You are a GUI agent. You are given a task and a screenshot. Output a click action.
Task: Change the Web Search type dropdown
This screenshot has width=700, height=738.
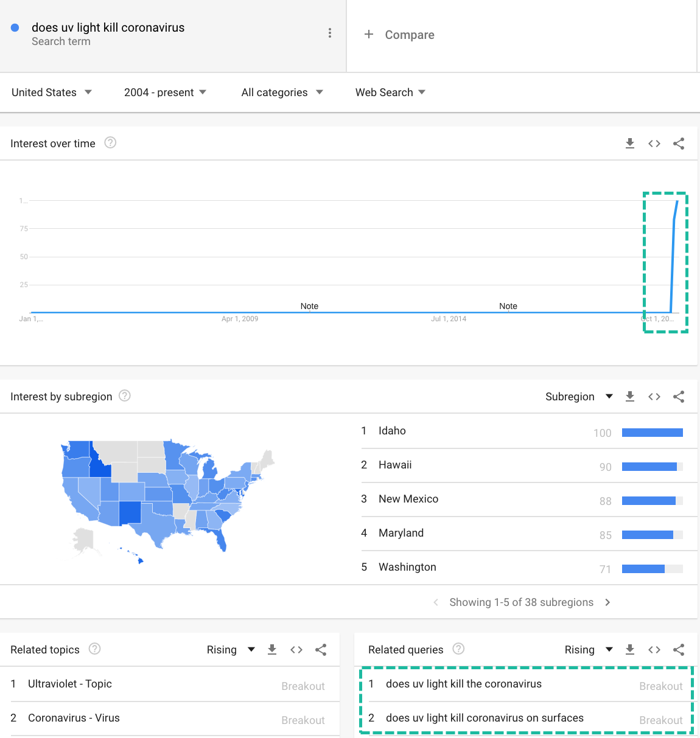pos(390,92)
